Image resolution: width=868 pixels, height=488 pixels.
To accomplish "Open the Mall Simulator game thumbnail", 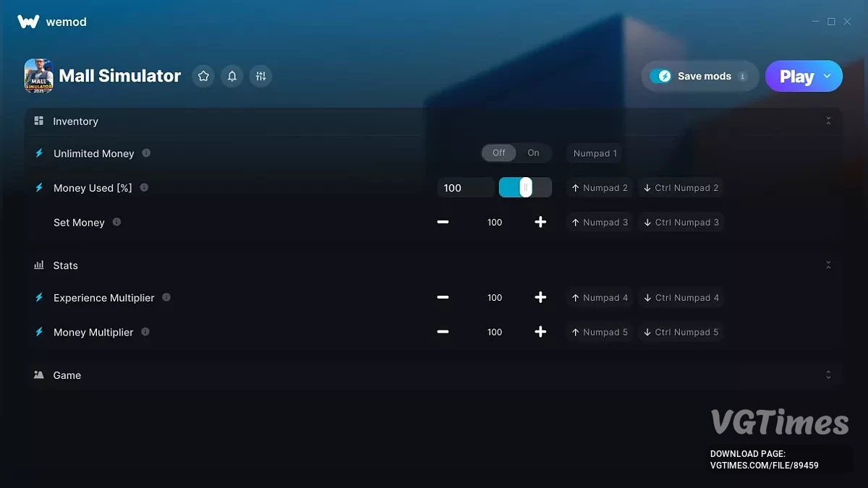I will 39,76.
